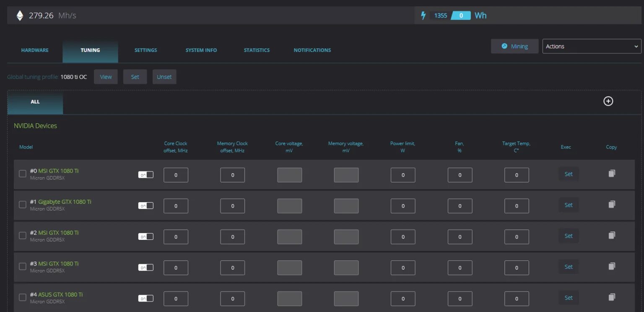Viewport: 644px width, 312px height.
Task: Tick the checkbox for #4 ASUS GTX 1080 Ti
Action: point(23,297)
